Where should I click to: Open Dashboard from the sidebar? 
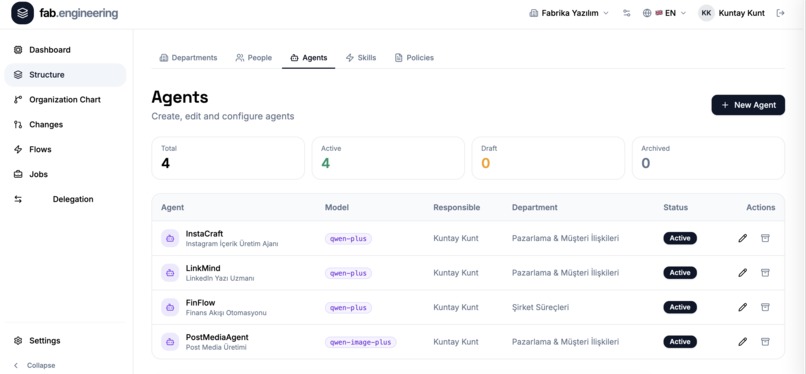click(x=65, y=50)
